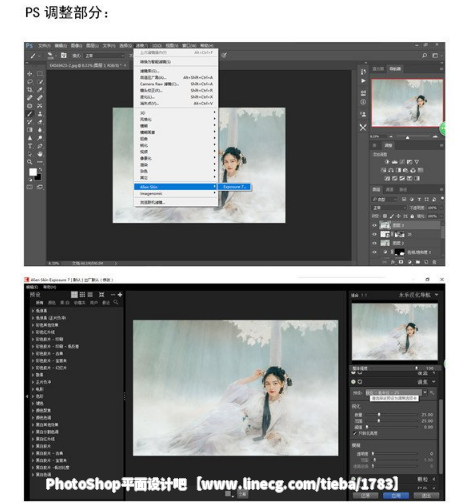
Task: Click the delete layer trash icon
Action: pos(434,262)
